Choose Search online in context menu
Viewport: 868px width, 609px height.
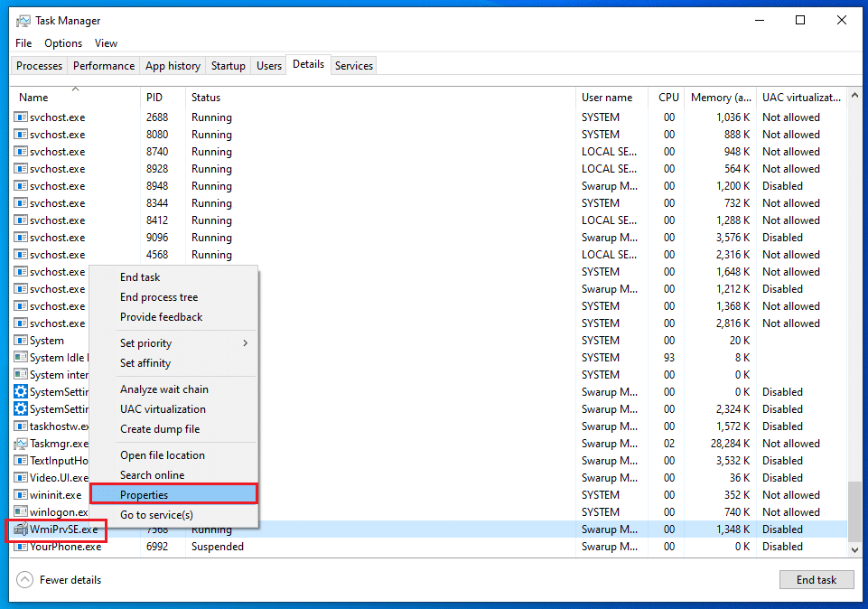pyautogui.click(x=173, y=475)
